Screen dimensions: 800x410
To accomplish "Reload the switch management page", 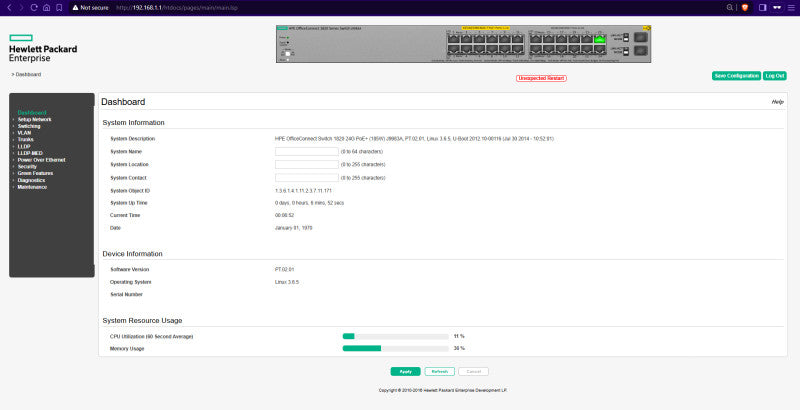I will click(34, 8).
